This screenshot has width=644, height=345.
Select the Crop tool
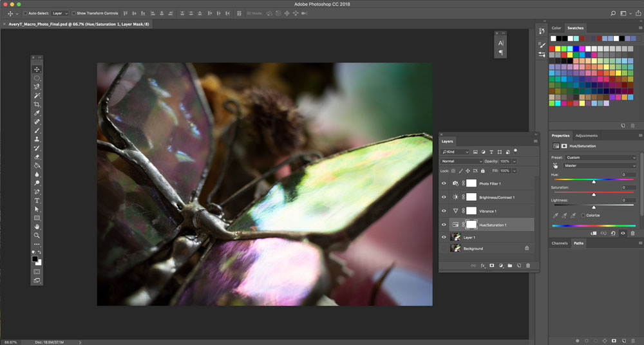coord(37,104)
